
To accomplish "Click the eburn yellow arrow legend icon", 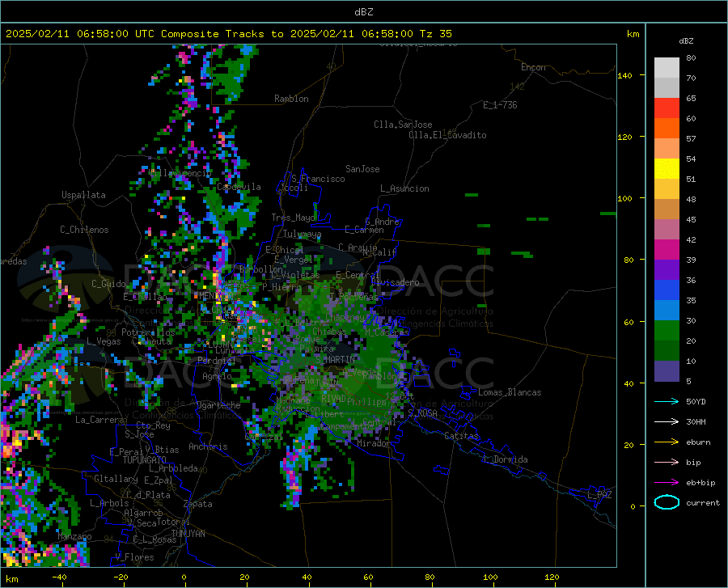I will click(x=667, y=442).
